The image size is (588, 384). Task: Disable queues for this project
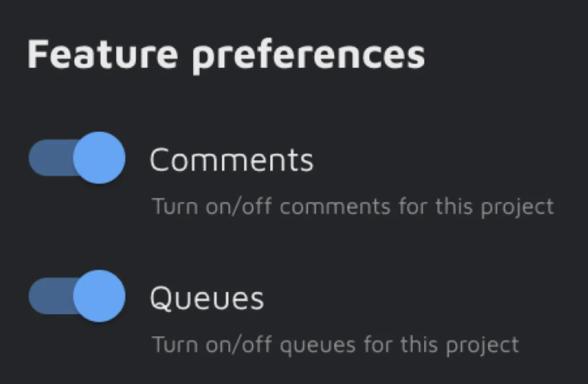pyautogui.click(x=77, y=296)
